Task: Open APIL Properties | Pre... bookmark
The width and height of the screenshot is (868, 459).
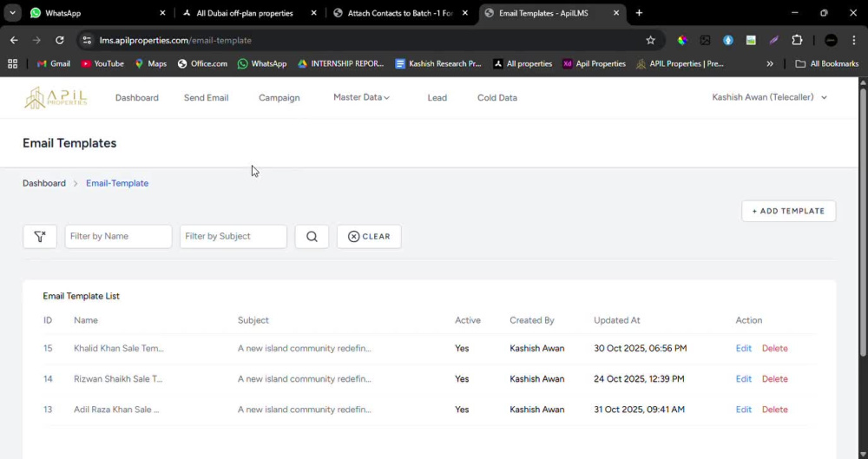Action: pos(680,63)
